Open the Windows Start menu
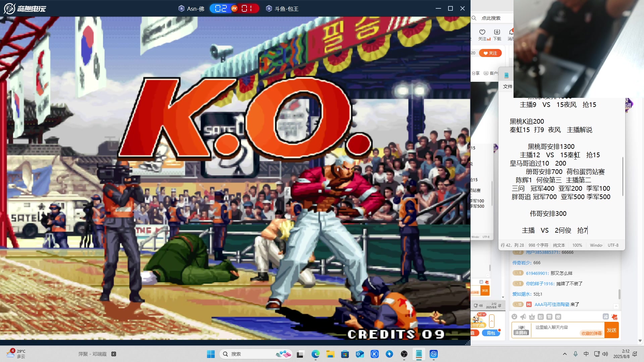This screenshot has width=644, height=362. tap(211, 354)
